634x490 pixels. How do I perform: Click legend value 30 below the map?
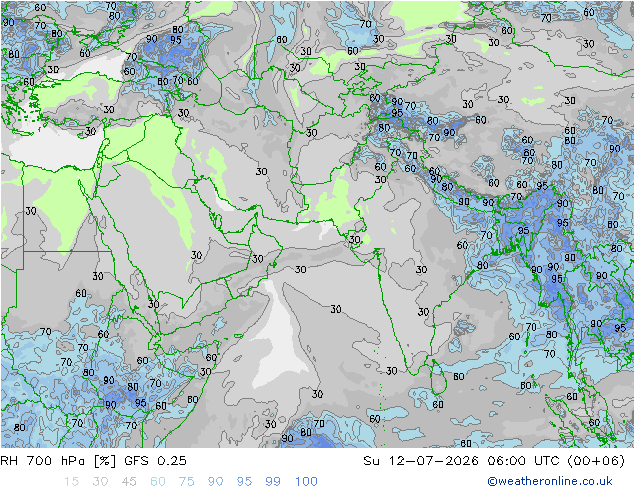100,482
